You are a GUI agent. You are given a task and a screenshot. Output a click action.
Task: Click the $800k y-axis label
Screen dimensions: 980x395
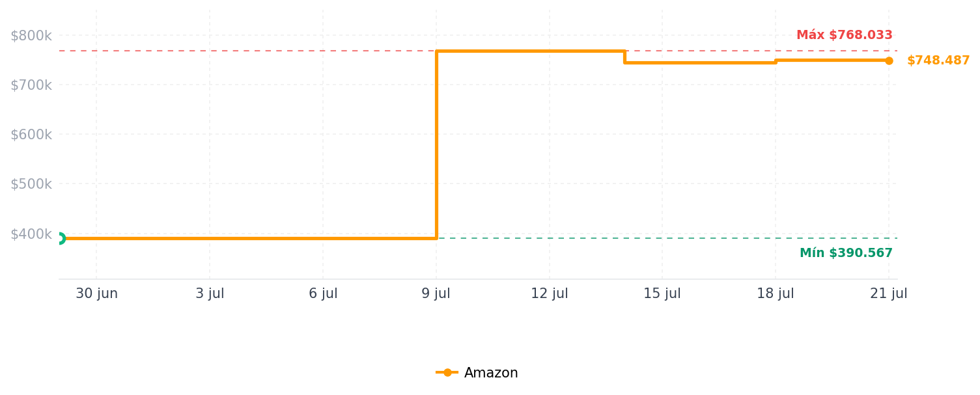click(x=31, y=36)
